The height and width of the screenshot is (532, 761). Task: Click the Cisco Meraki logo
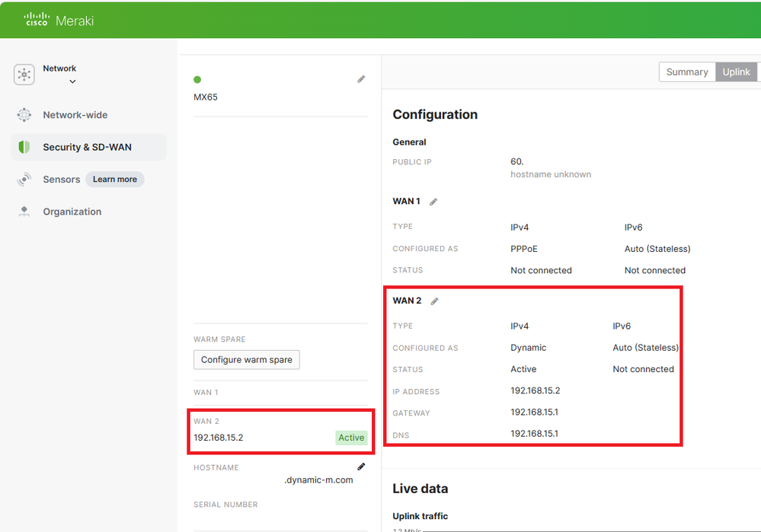[x=59, y=20]
